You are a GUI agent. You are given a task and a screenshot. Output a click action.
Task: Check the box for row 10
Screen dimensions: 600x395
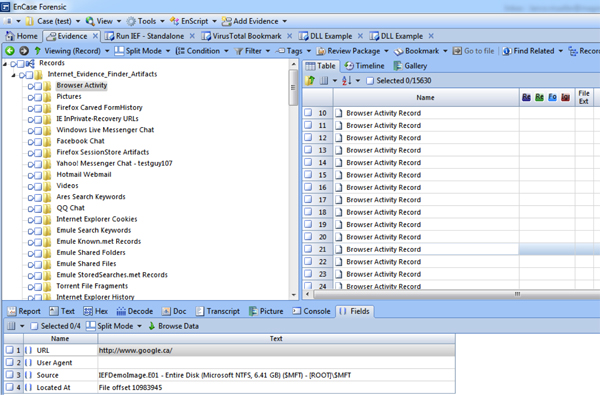point(308,113)
